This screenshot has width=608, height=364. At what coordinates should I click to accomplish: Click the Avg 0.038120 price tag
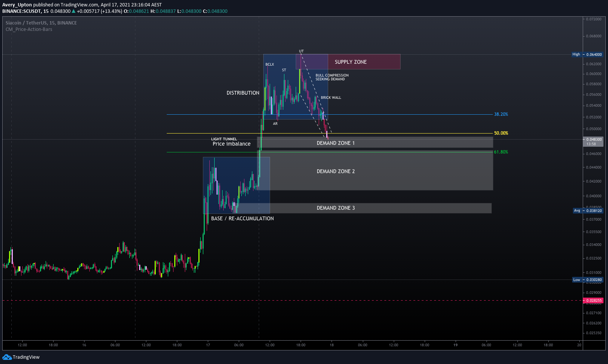coord(588,210)
